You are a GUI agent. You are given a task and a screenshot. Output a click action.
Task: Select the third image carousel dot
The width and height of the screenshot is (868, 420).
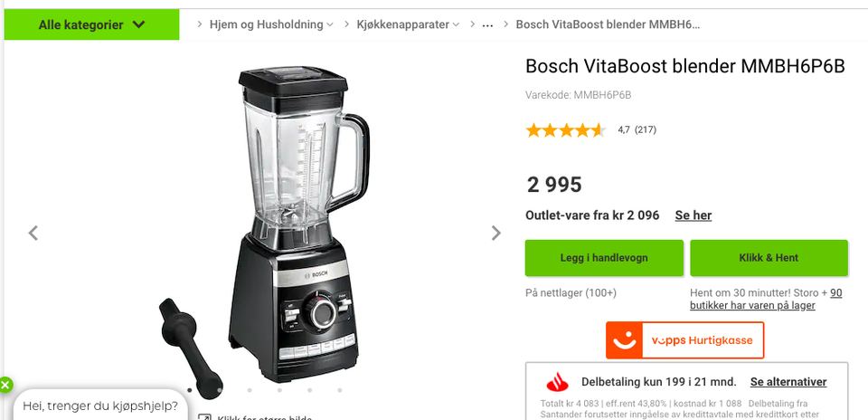coord(250,390)
